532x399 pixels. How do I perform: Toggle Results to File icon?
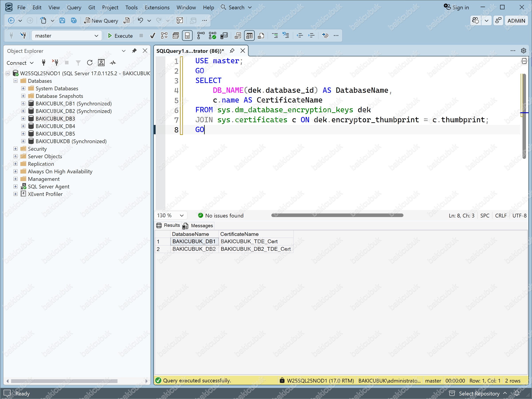click(x=261, y=36)
